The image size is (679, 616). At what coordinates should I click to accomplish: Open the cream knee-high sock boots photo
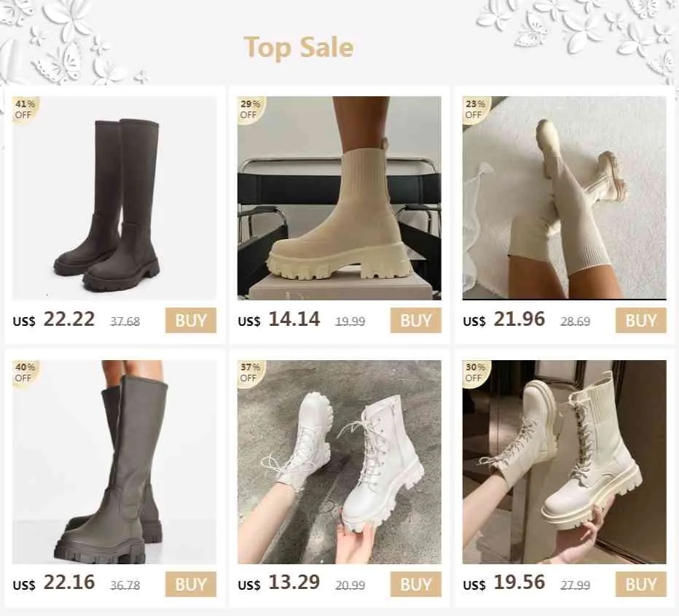pyautogui.click(x=564, y=198)
